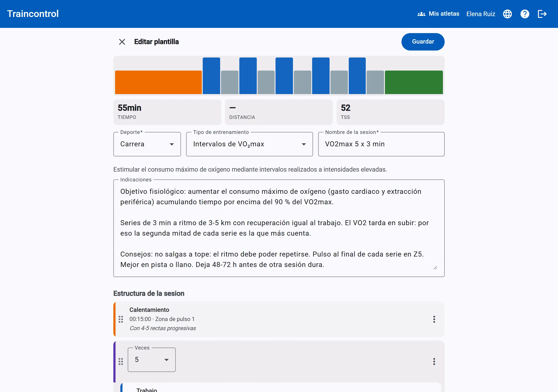The width and height of the screenshot is (558, 392).
Task: Open the Deporte dropdown
Action: [147, 144]
